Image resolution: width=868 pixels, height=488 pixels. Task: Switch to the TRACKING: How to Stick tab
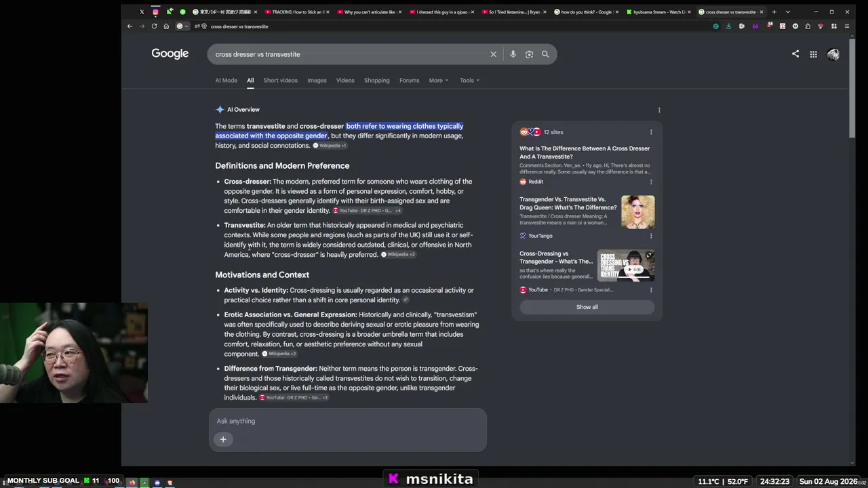point(296,12)
